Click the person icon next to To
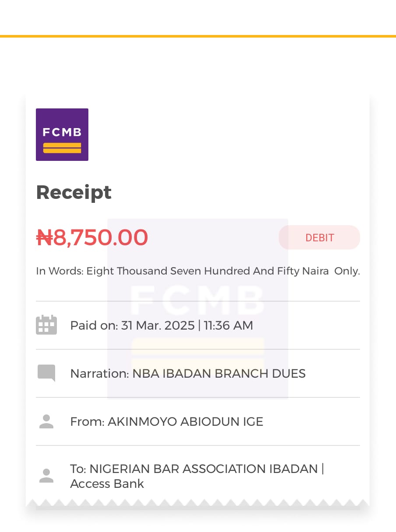The image size is (396, 532). (46, 476)
